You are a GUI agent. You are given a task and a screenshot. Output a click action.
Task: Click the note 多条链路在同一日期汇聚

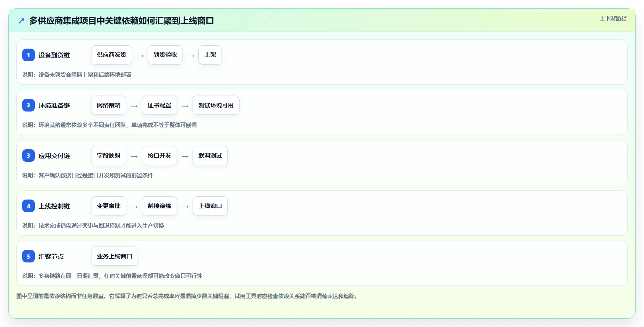[112, 276]
